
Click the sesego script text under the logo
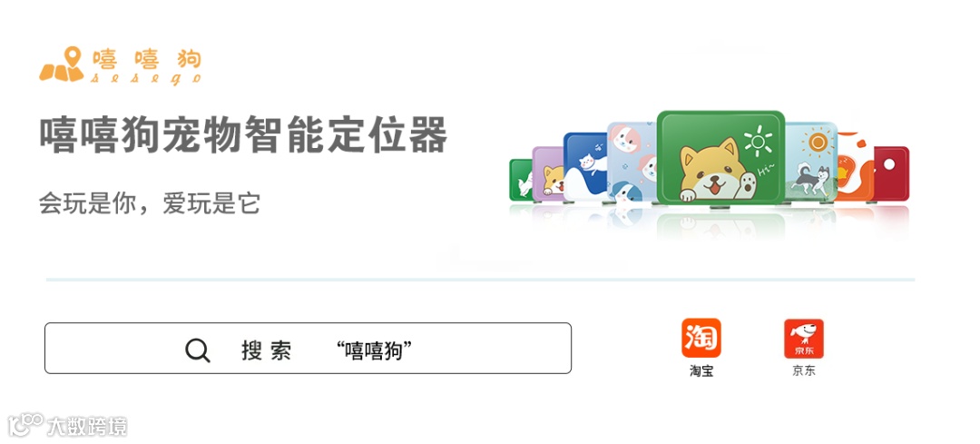(146, 79)
